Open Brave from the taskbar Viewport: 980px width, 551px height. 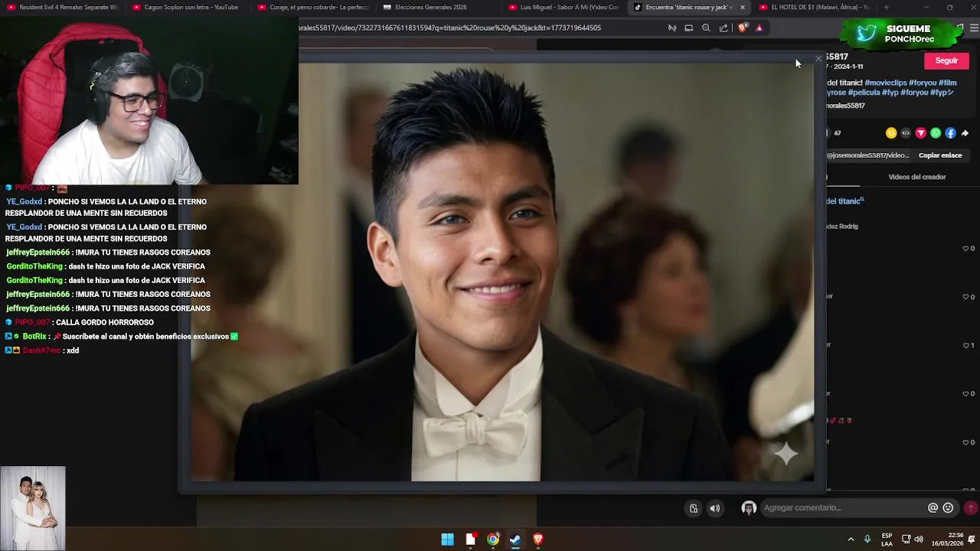[538, 540]
